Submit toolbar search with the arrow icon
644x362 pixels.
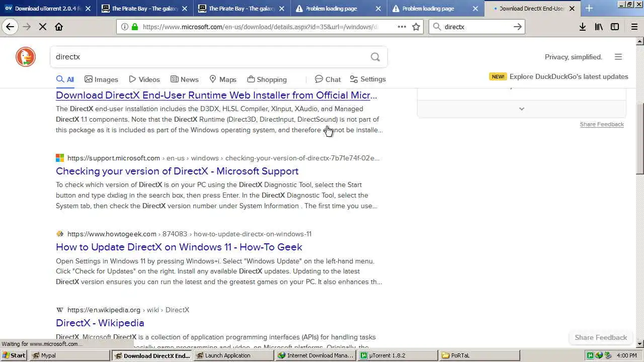(x=517, y=27)
